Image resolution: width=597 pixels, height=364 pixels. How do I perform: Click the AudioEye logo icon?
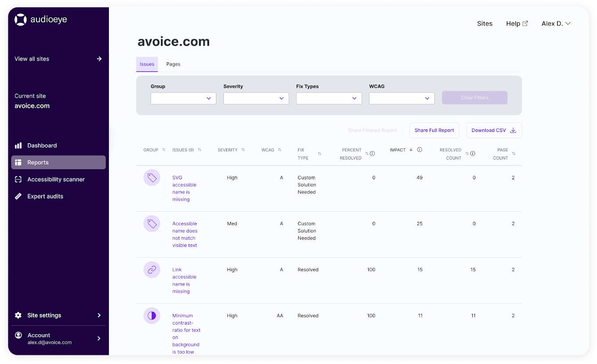21,19
